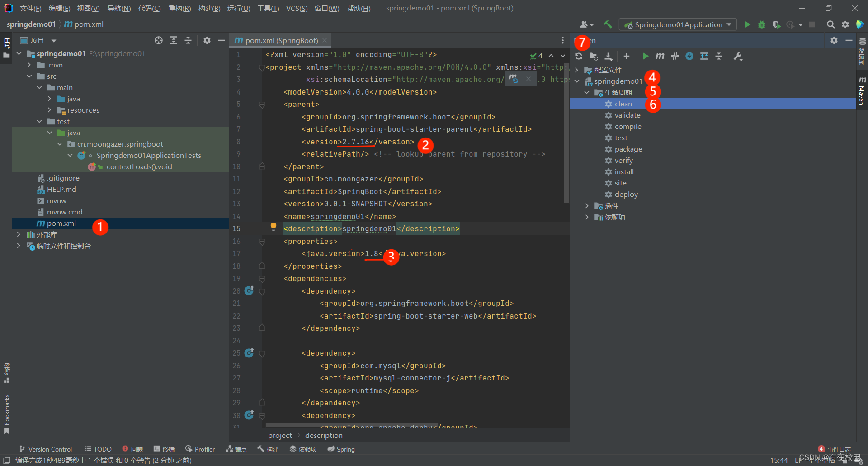Open VCS(S) menu

pos(297,8)
